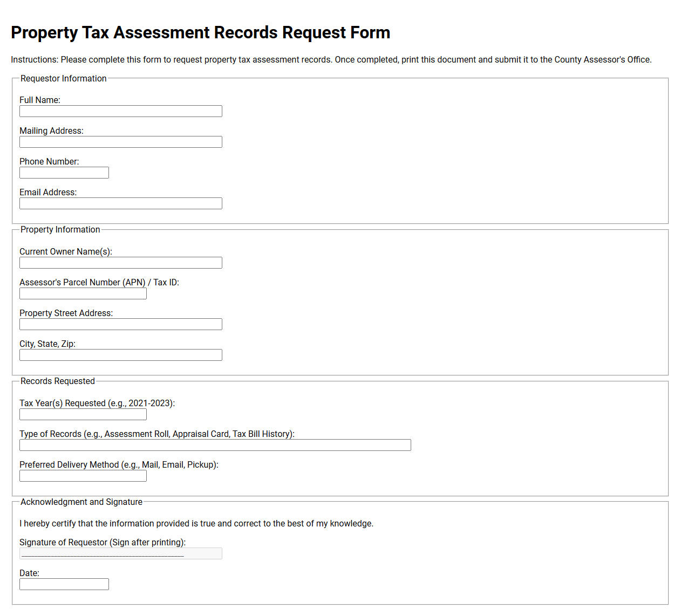Click the Full Name input field
Viewport: 681px width, 616px height.
tap(121, 111)
